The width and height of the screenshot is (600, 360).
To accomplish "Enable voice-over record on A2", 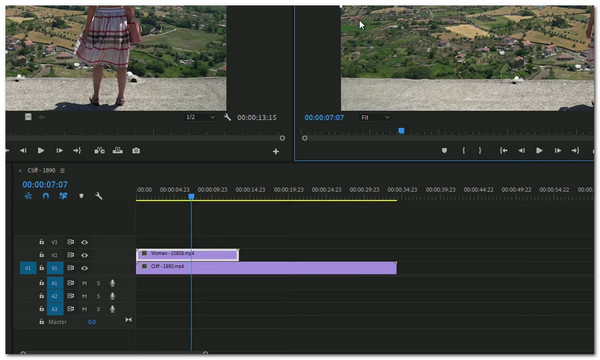I will coord(112,296).
